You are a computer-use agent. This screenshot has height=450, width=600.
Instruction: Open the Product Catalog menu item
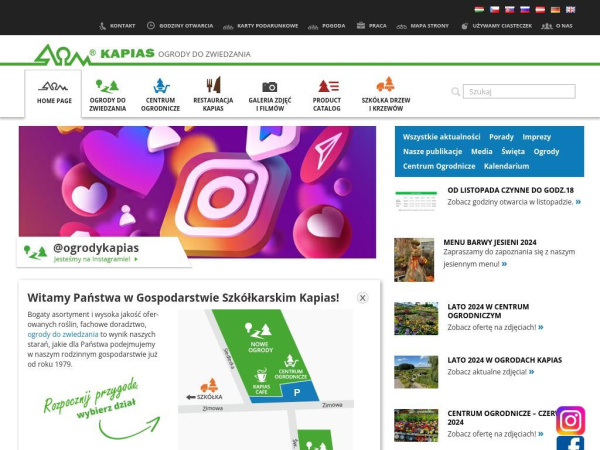pyautogui.click(x=327, y=96)
